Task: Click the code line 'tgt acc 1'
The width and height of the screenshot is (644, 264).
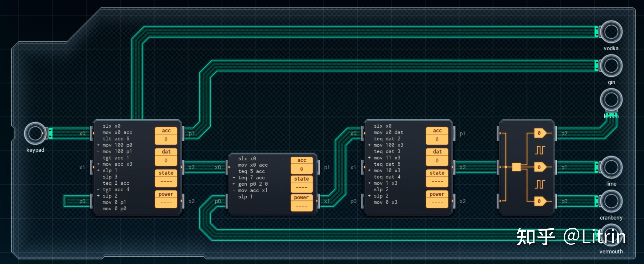Action: coord(116,158)
